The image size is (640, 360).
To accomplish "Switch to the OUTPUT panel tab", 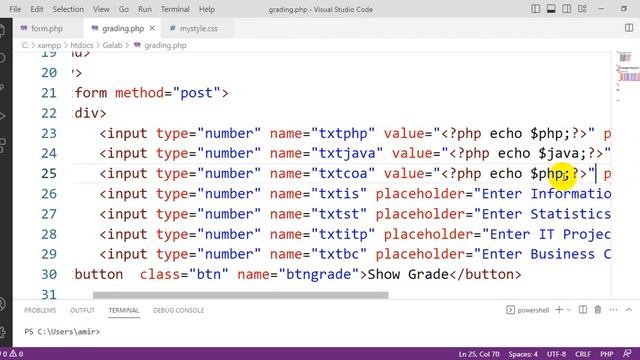I will point(82,310).
